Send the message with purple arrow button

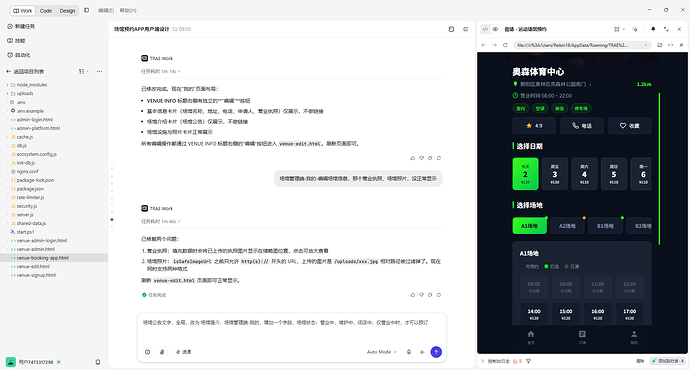pyautogui.click(x=436, y=352)
